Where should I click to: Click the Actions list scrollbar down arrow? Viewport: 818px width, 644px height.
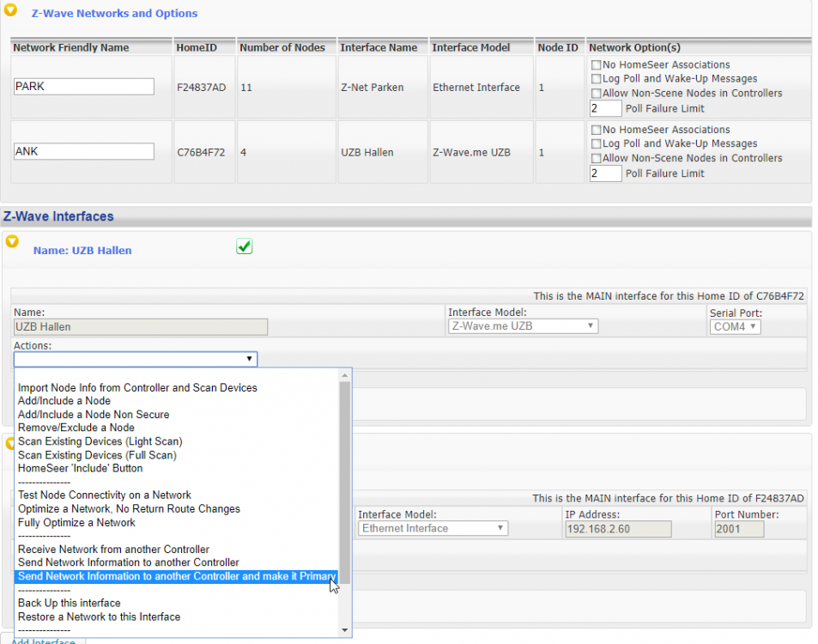pos(346,630)
